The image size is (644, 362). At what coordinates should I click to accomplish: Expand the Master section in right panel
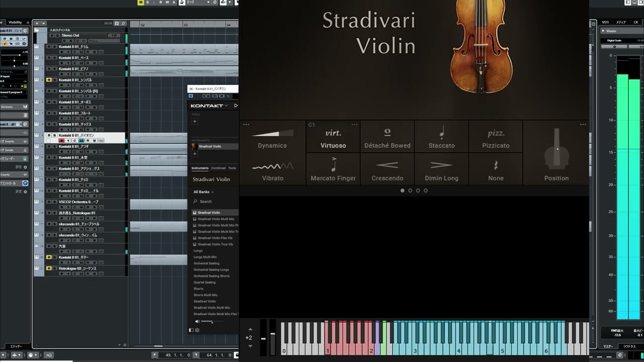point(604,31)
